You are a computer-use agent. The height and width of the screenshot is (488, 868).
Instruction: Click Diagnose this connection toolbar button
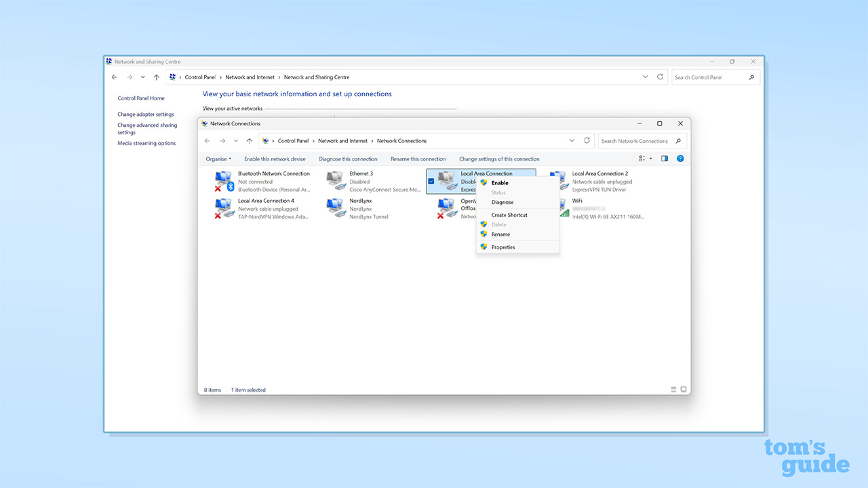(x=348, y=159)
